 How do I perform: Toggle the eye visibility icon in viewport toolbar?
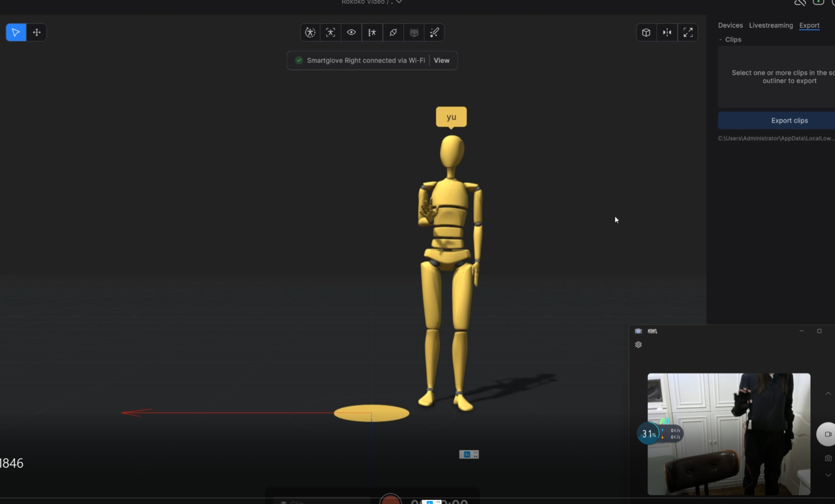(x=351, y=33)
